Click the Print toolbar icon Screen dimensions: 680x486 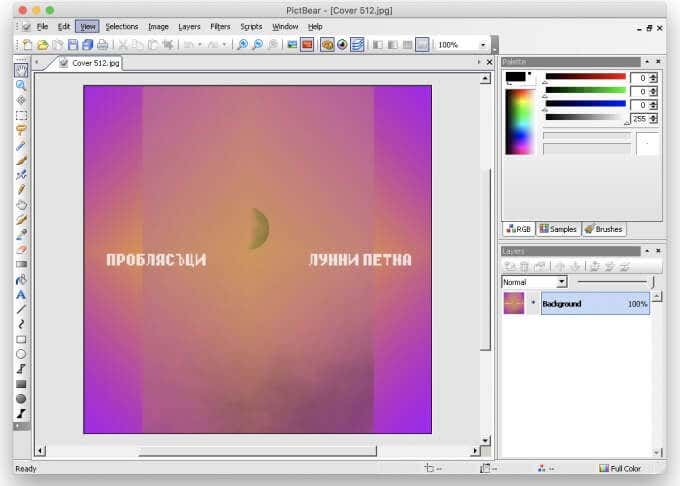coord(103,45)
